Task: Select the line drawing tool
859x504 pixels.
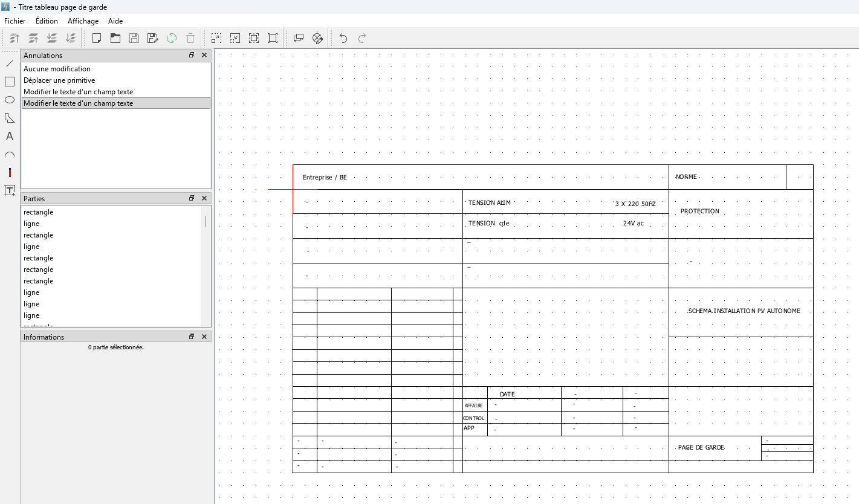Action: 10,63
